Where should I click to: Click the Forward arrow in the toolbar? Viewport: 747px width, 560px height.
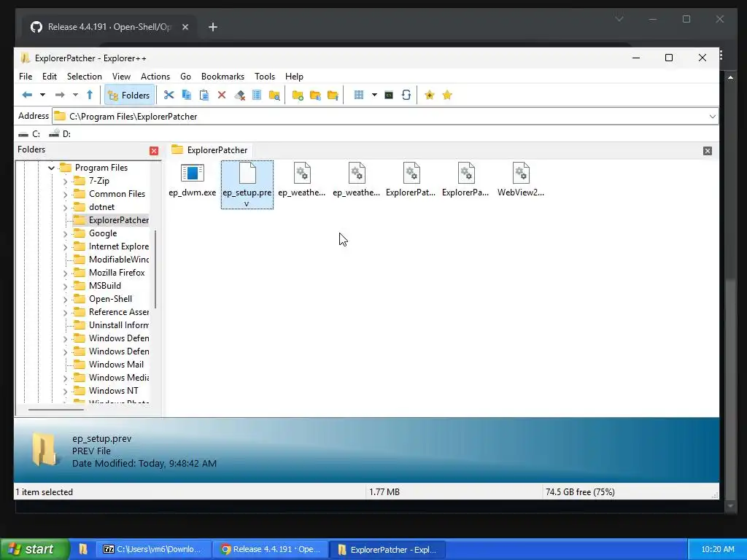[x=60, y=96]
